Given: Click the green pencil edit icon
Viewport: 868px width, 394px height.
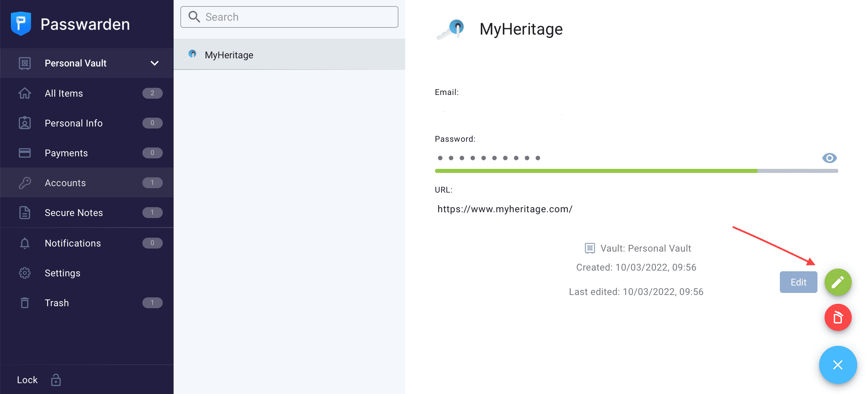Looking at the screenshot, I should click(x=837, y=282).
